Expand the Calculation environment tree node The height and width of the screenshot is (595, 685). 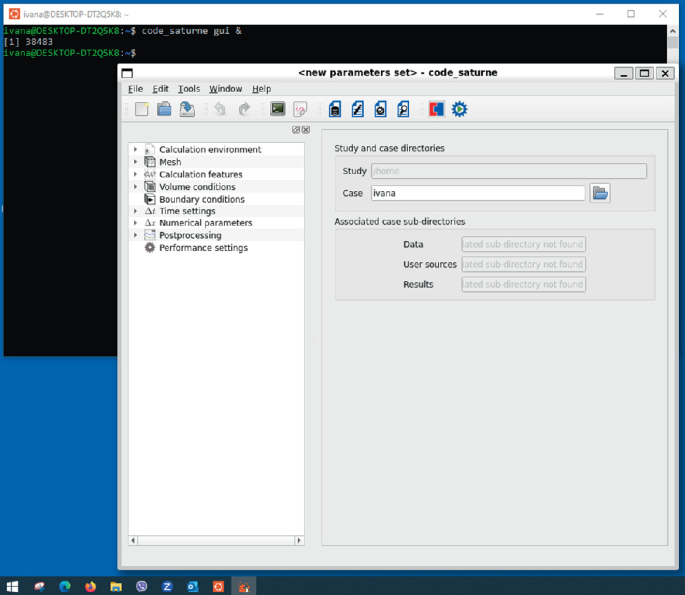pos(136,150)
